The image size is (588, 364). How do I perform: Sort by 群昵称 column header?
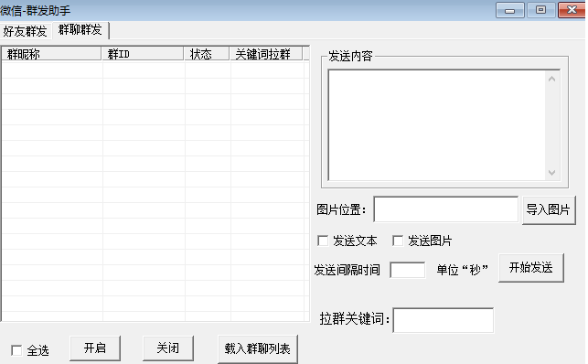coord(52,54)
